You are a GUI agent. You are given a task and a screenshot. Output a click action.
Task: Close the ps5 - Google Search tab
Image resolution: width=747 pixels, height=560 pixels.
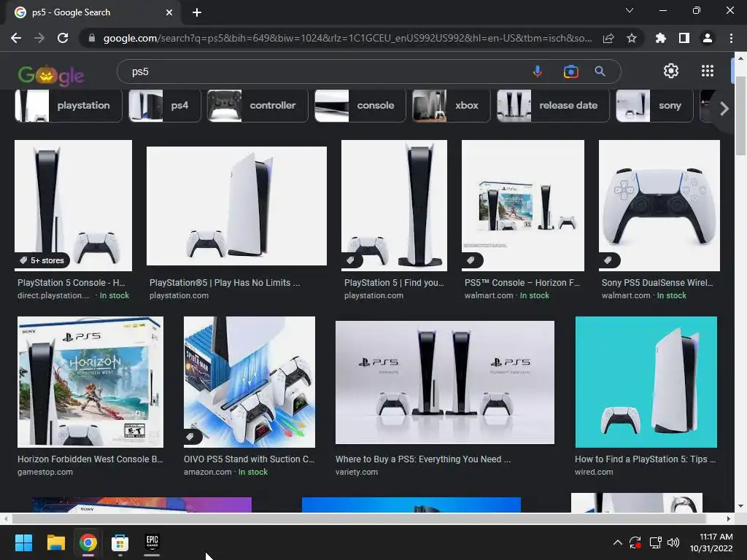coord(169,12)
